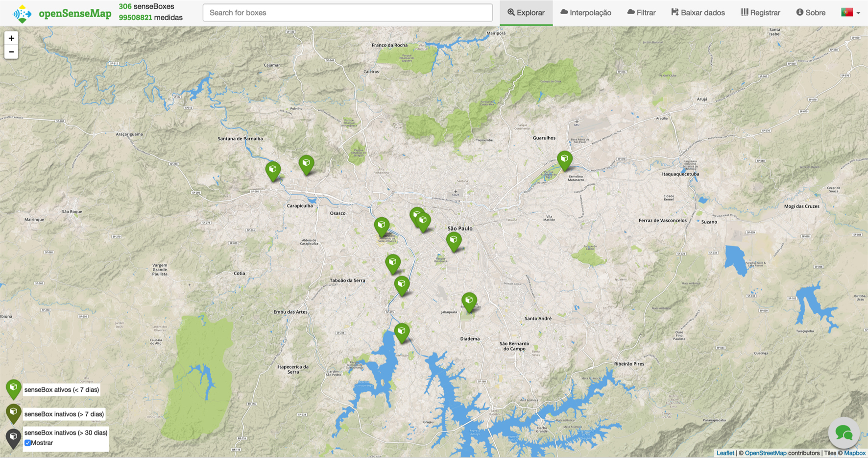Open the chat support bubble
This screenshot has height=458, width=868.
pos(844,433)
